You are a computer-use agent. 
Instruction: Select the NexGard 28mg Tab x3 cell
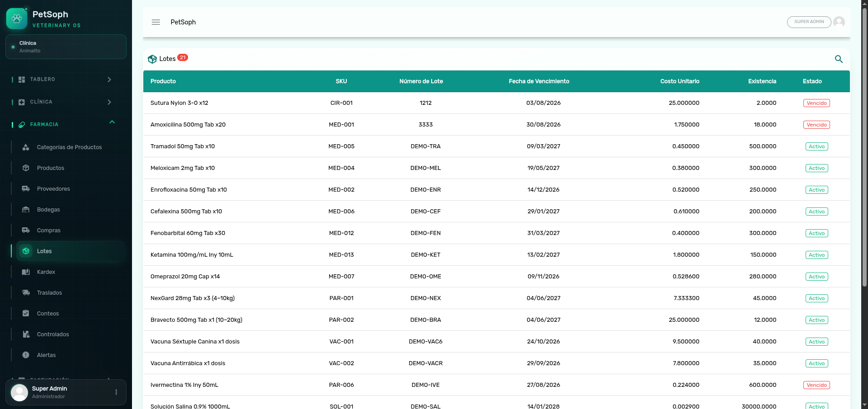pyautogui.click(x=193, y=298)
